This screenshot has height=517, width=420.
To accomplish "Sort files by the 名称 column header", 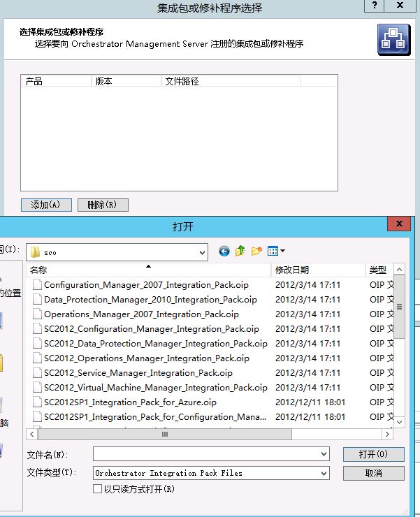I will tap(148, 270).
